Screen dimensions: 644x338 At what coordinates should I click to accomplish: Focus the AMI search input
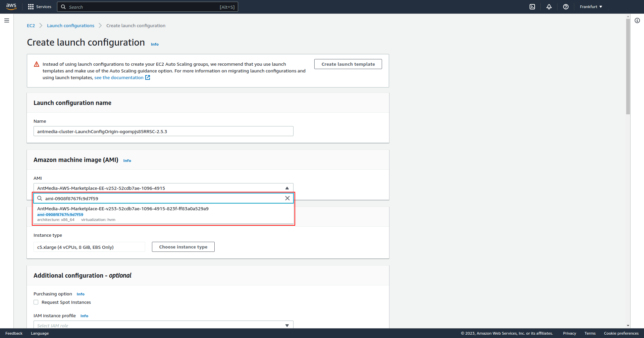tap(163, 198)
